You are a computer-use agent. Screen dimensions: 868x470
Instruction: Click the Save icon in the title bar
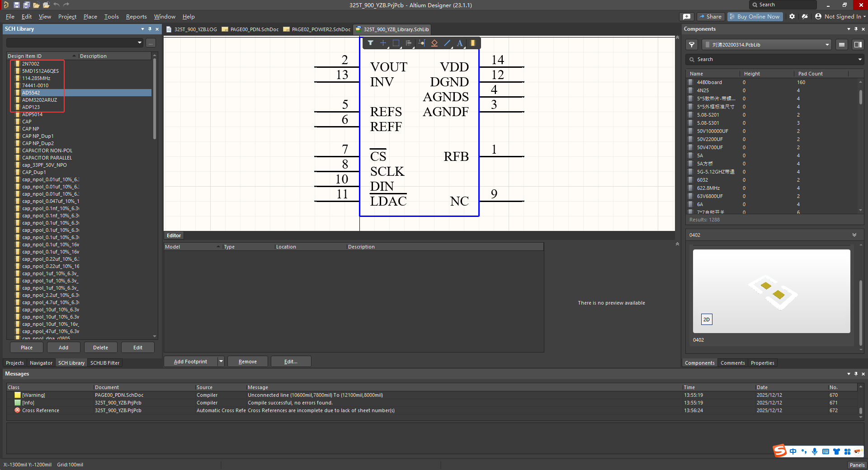tap(17, 5)
